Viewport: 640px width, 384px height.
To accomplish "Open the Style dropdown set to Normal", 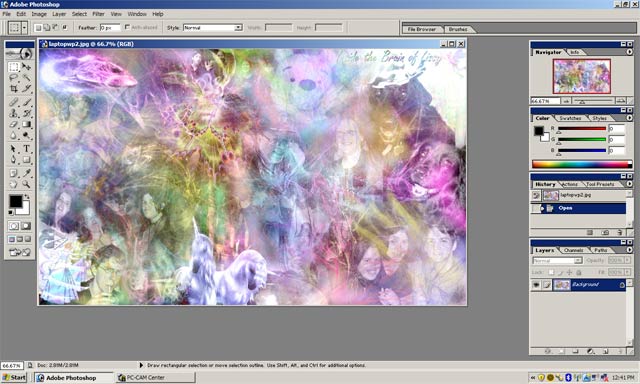I will (213, 27).
